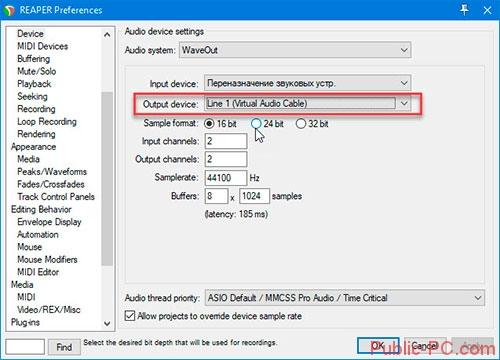Open Automation settings
This screenshot has width=500, height=360.
point(38,234)
